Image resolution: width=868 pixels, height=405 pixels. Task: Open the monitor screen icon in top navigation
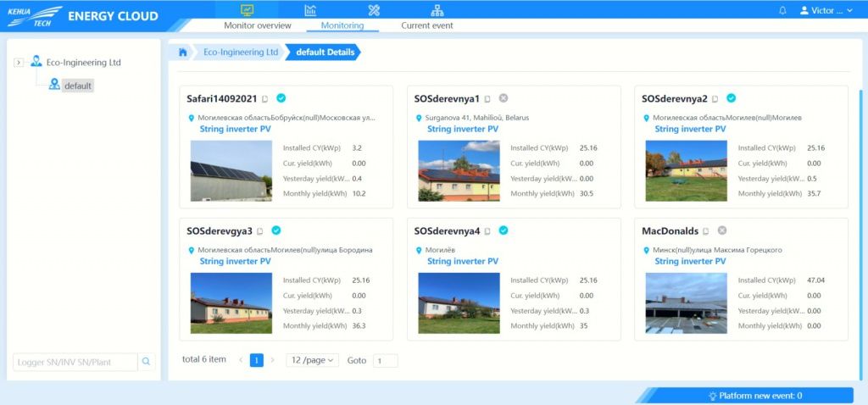247,10
